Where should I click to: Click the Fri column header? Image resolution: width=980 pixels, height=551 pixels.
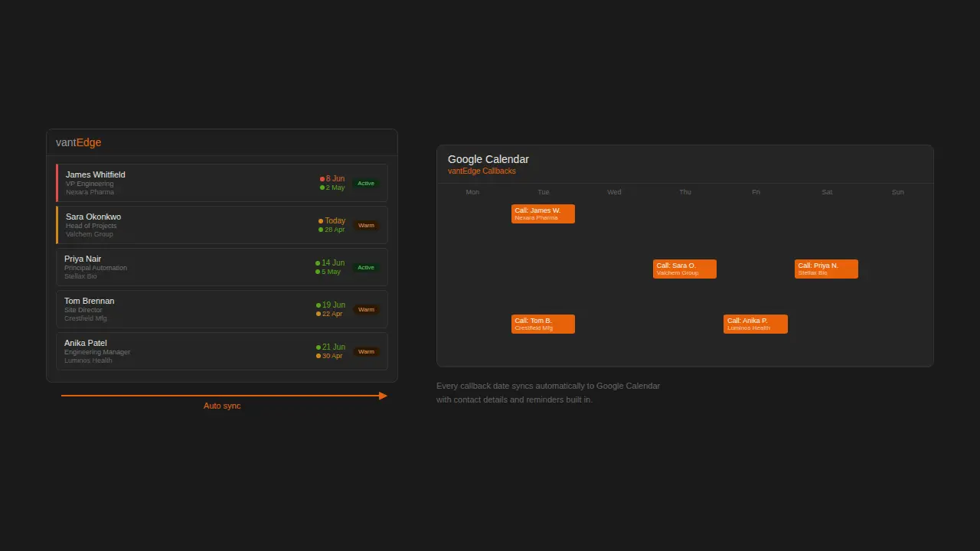click(756, 192)
